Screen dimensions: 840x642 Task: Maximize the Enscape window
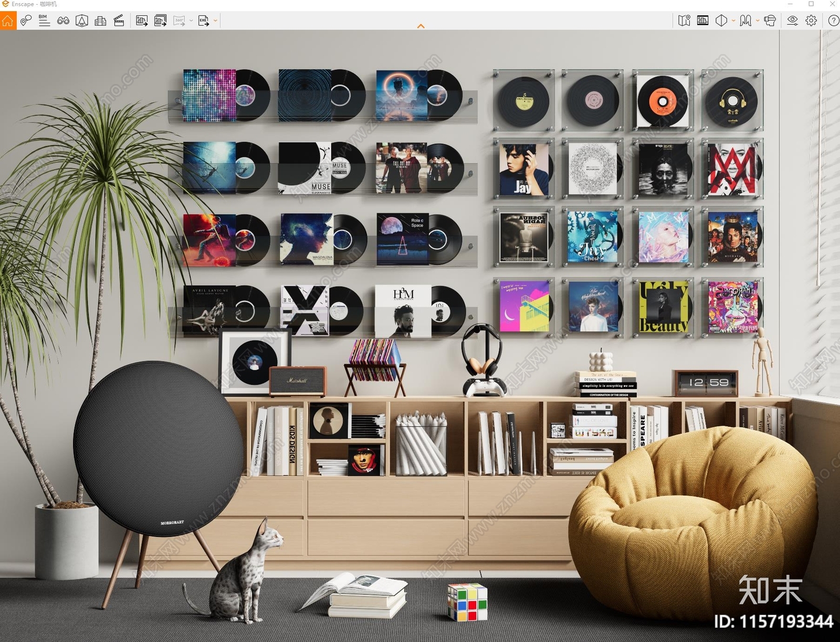click(811, 4)
